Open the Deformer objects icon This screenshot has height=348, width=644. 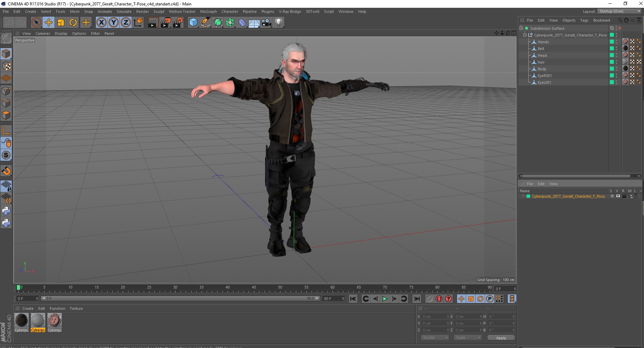pos(242,23)
